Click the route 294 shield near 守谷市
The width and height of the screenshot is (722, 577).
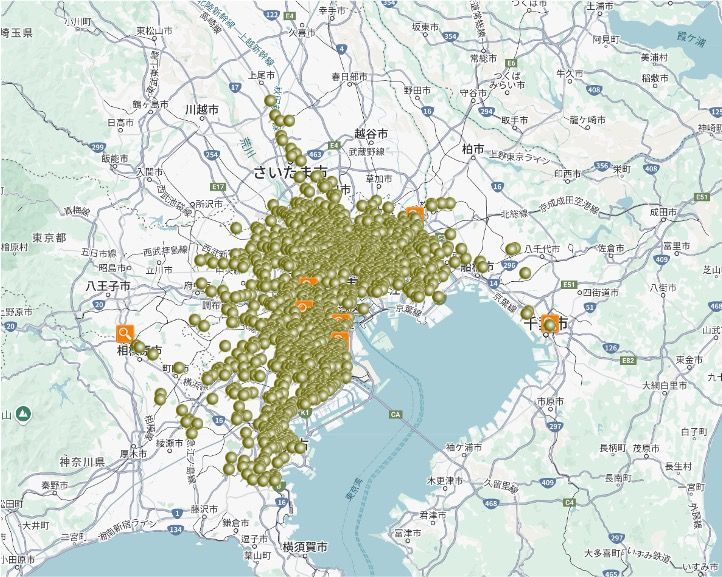tap(486, 111)
